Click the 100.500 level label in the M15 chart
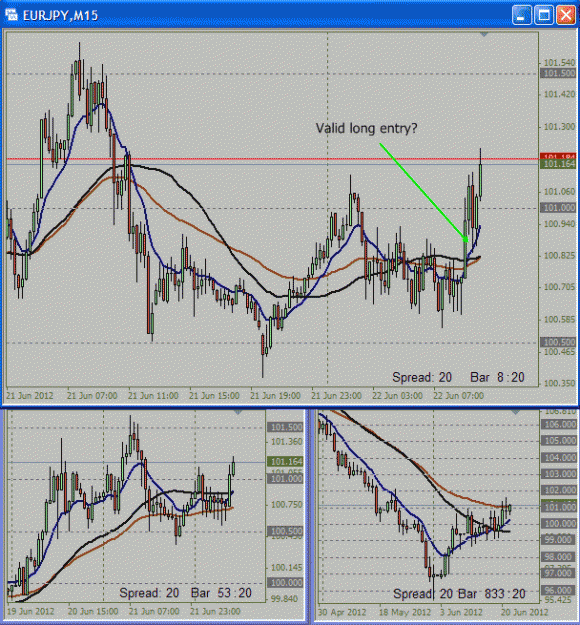Image resolution: width=580 pixels, height=625 pixels. tap(558, 342)
